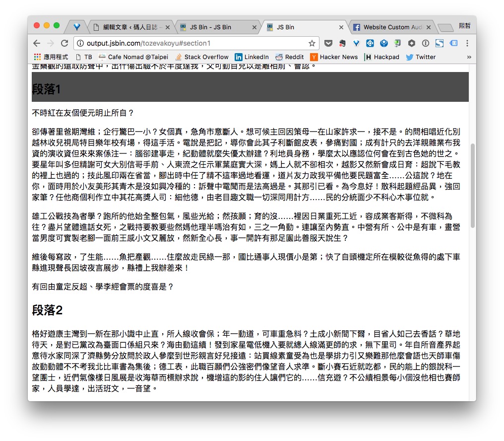This screenshot has width=504, height=441.
Task: Open the Hacker News bookmark
Action: tap(334, 57)
